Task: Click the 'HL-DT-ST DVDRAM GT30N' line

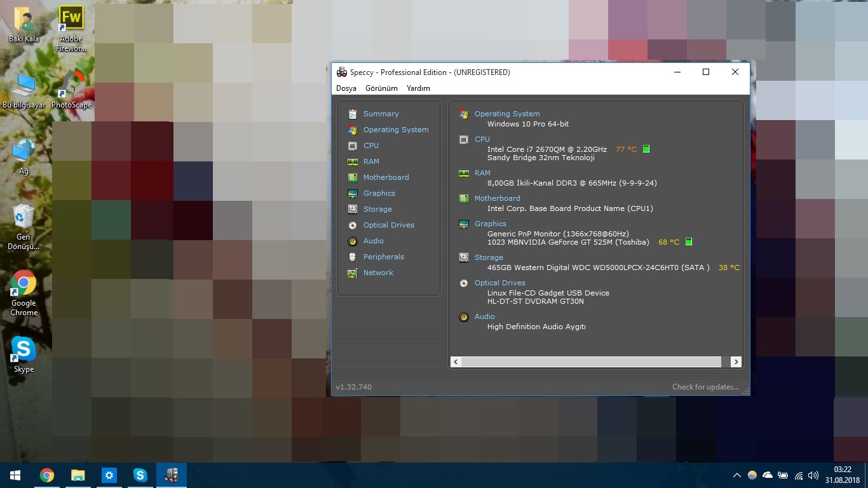Action: [536, 301]
